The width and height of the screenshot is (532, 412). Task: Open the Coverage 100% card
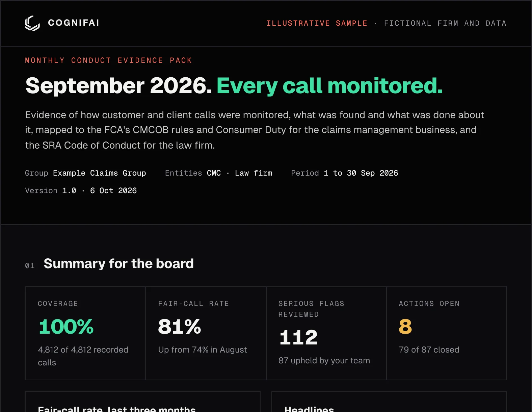[85, 333]
